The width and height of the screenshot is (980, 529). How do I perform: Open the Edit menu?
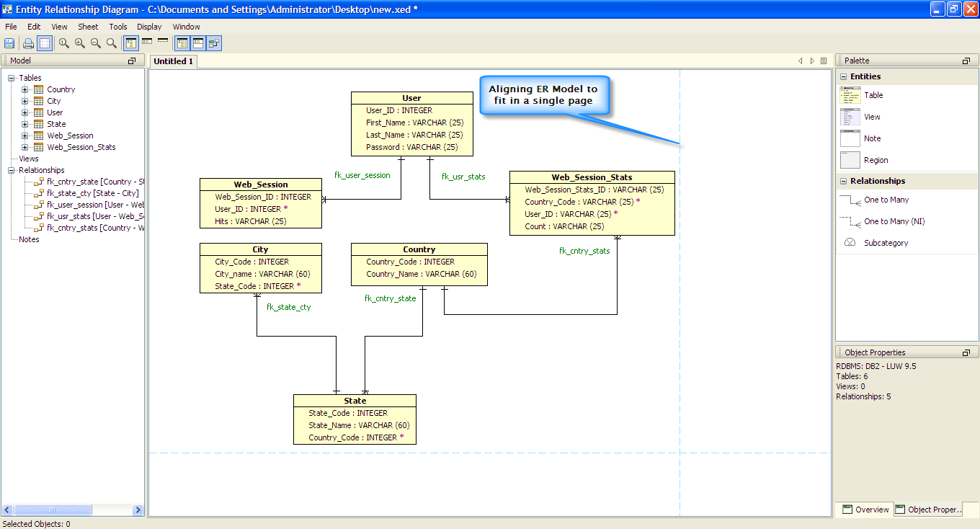[34, 27]
